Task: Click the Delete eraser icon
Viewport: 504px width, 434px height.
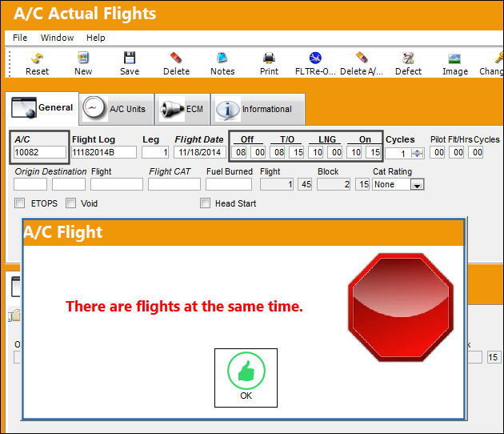Action: point(176,64)
